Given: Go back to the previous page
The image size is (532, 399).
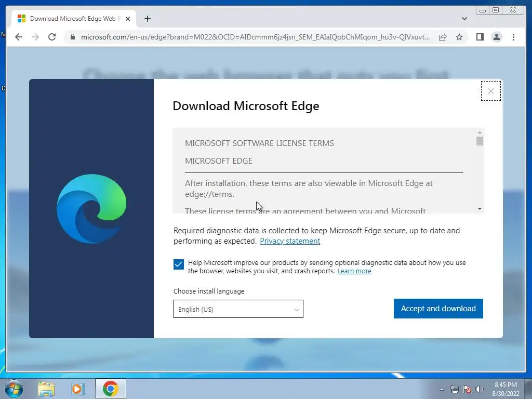Looking at the screenshot, I should 19,37.
